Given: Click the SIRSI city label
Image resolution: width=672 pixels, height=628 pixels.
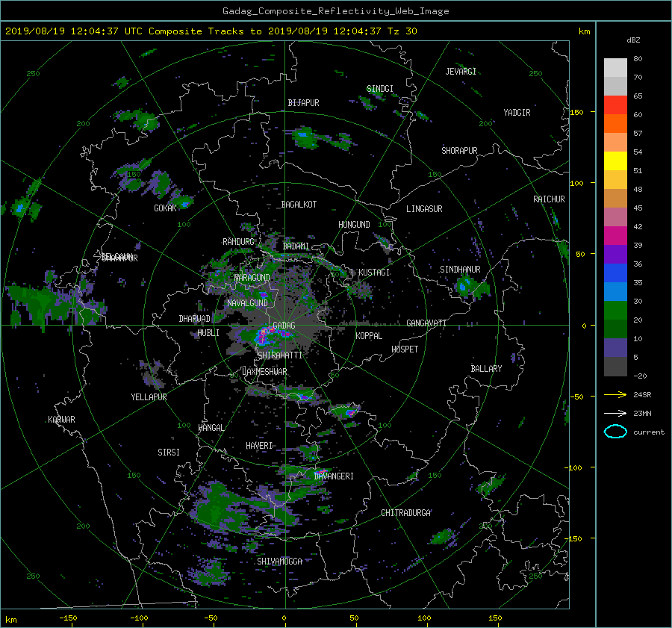Looking at the screenshot, I should [169, 453].
